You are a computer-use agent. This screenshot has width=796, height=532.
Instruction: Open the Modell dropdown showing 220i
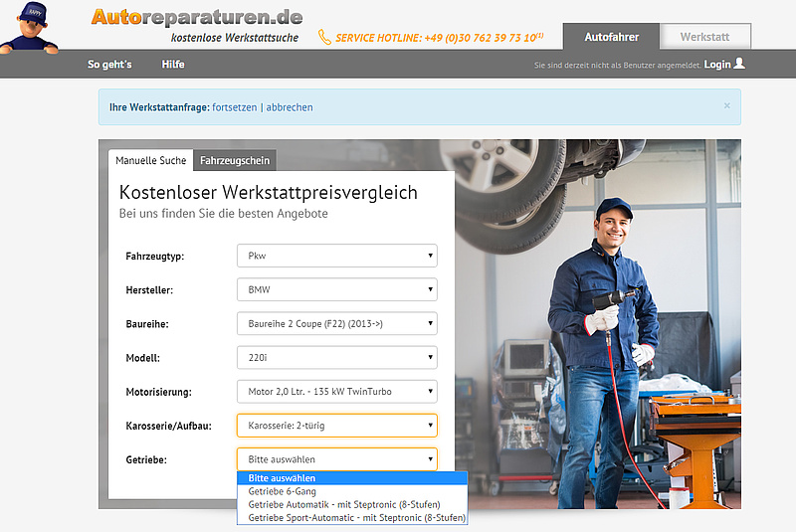[x=337, y=358]
